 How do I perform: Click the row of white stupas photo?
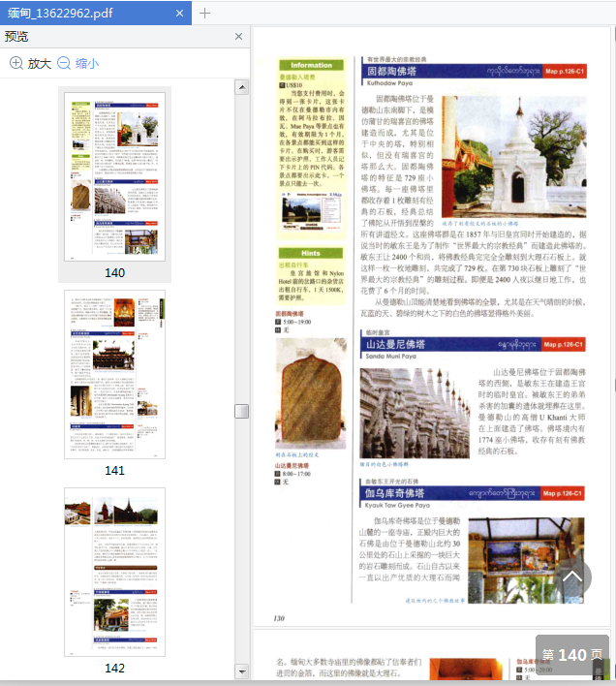(415, 413)
